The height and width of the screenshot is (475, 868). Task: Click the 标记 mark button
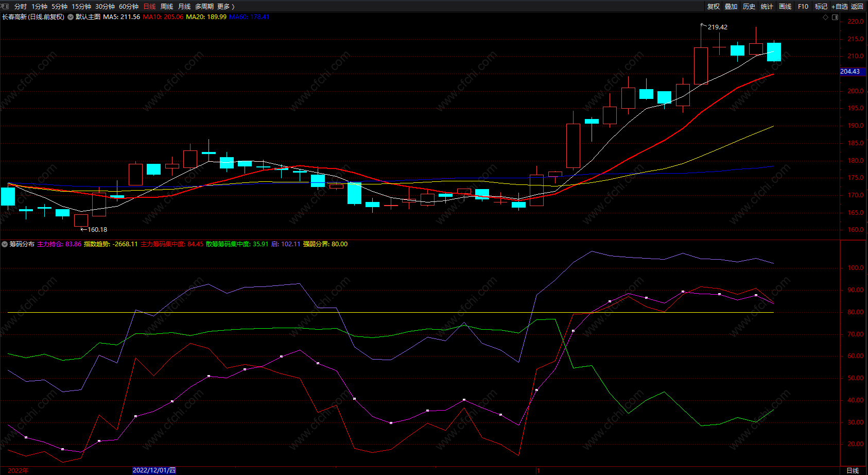[x=821, y=6]
